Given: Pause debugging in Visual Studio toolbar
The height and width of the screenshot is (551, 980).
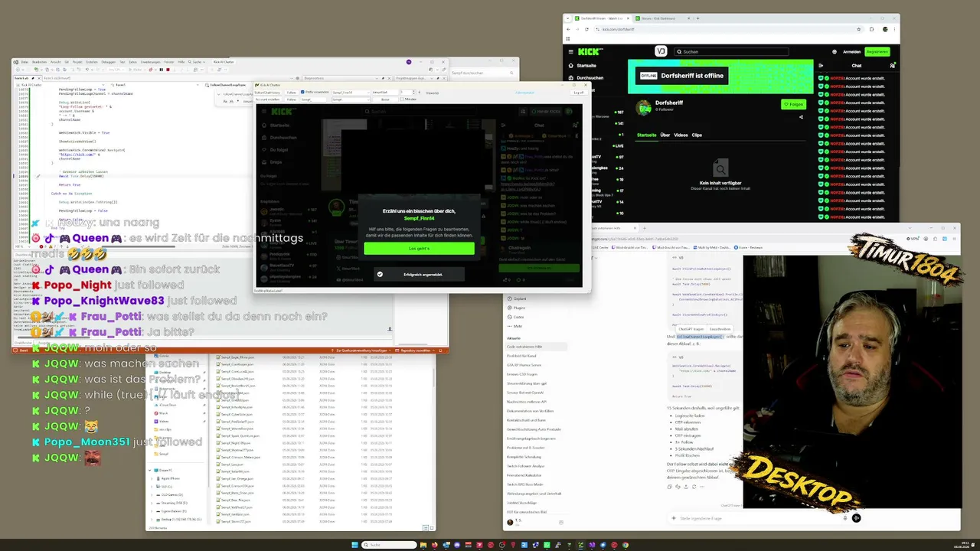Looking at the screenshot, I should pos(160,70).
